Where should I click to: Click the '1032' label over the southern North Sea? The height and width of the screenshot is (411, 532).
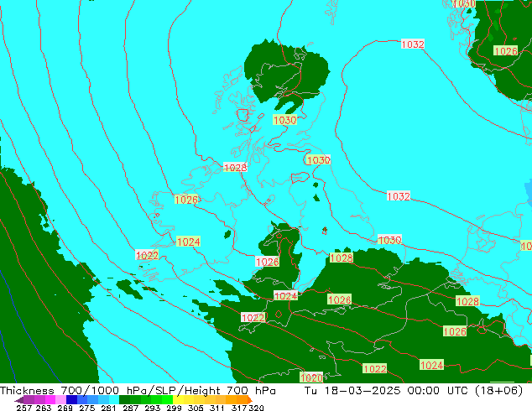[399, 196]
